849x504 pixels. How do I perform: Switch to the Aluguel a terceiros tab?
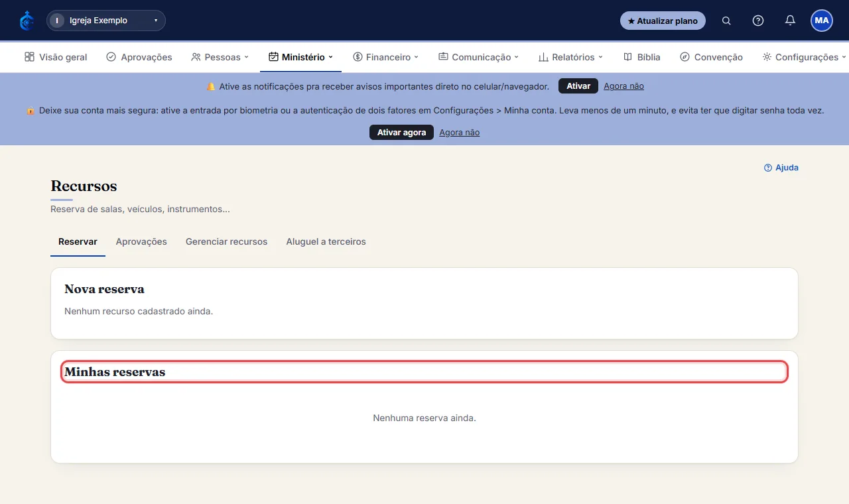click(326, 242)
